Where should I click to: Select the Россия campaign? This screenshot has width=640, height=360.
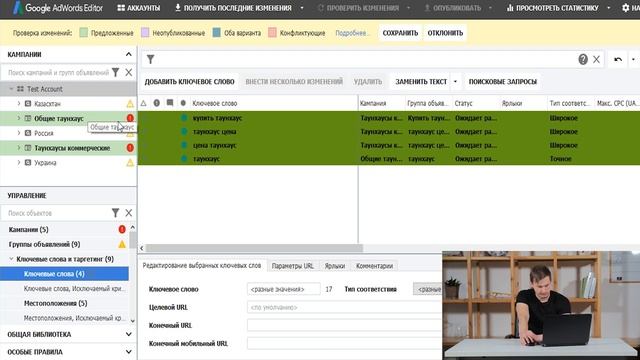tap(44, 133)
